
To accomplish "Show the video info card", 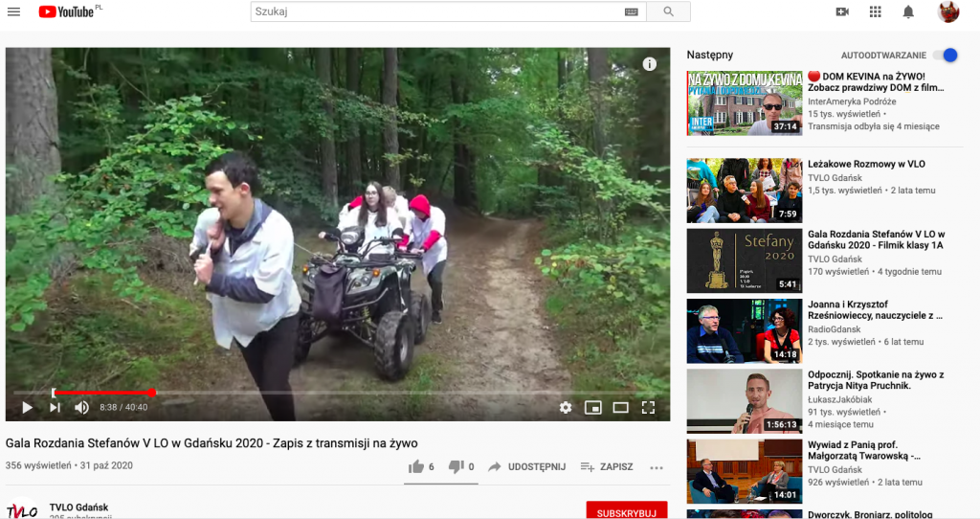I will click(649, 64).
